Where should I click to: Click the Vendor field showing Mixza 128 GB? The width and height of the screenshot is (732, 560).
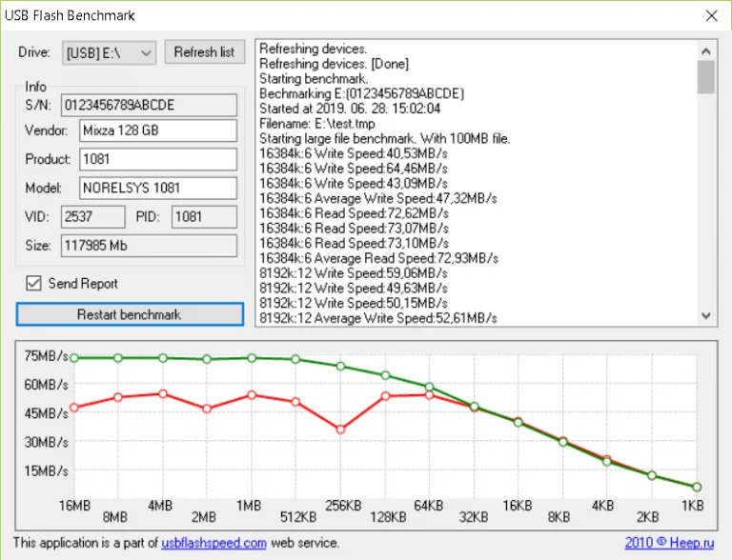coord(157,131)
